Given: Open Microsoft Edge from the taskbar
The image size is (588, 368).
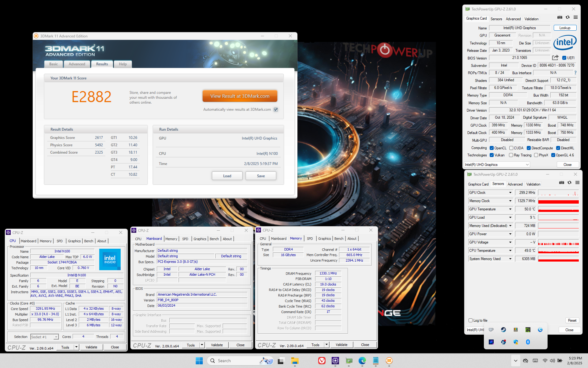Looking at the screenshot, I should tap(362, 361).
